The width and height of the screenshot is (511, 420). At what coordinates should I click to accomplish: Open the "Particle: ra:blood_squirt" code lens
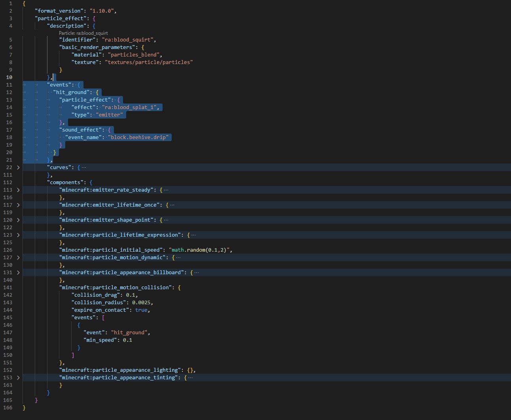coord(83,33)
